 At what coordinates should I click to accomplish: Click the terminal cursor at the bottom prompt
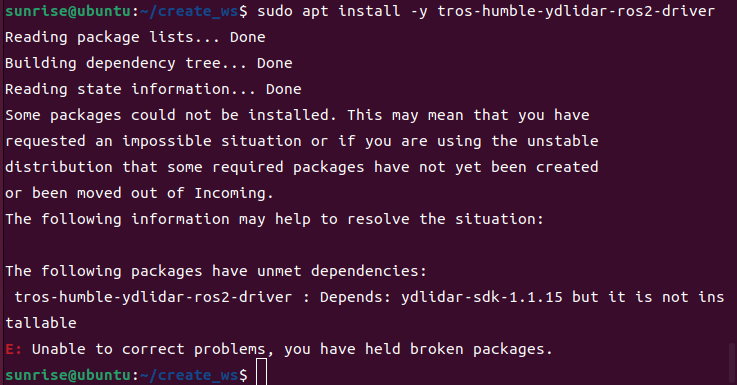(x=261, y=372)
